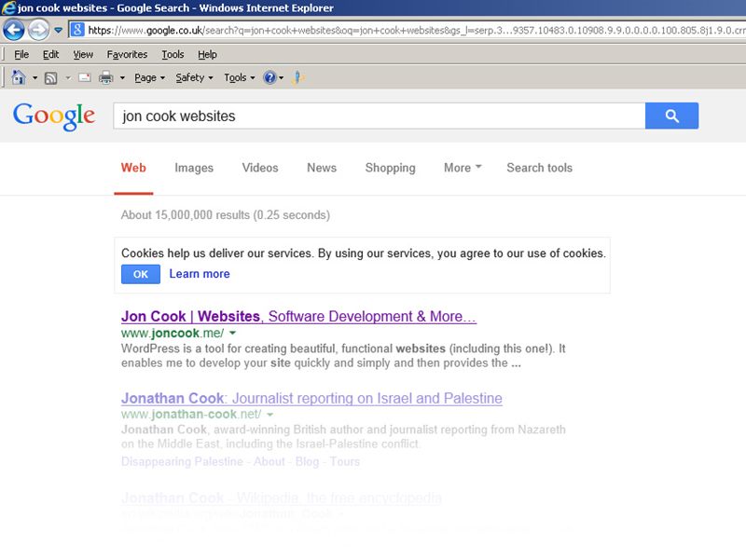Viewport: 746px width, 560px height.
Task: Open the recent pages dropdown arrow
Action: point(58,31)
